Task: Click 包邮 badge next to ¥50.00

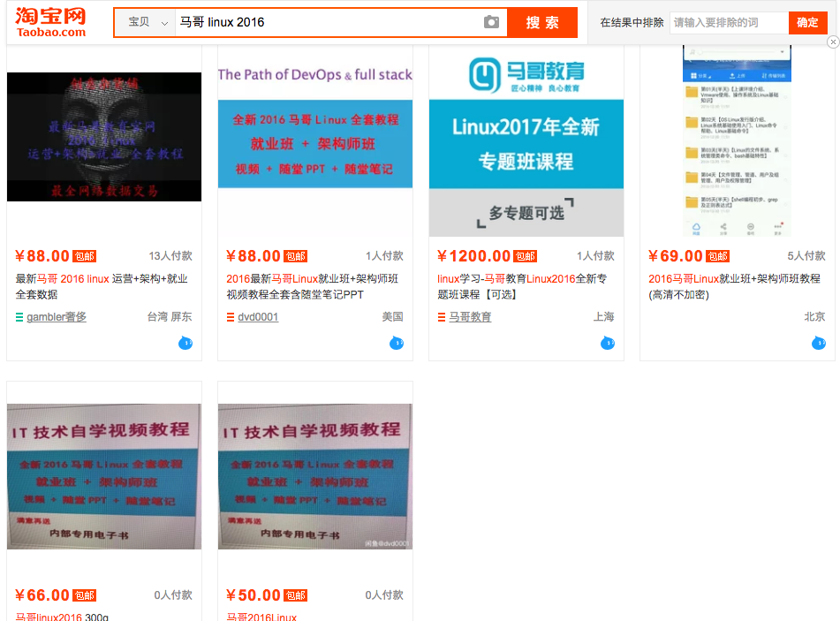Action: coord(295,595)
